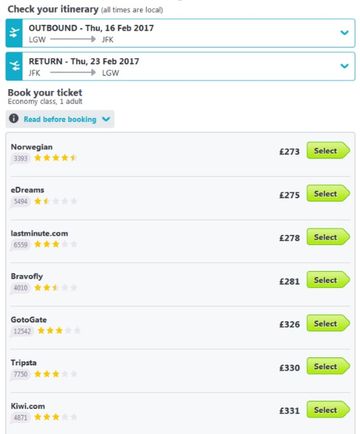Click Norwegian's star rating

(x=55, y=158)
